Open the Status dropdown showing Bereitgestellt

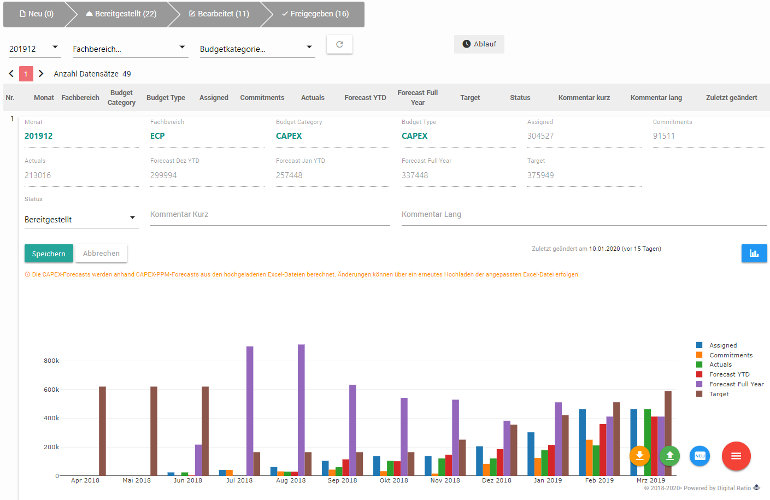(x=80, y=218)
